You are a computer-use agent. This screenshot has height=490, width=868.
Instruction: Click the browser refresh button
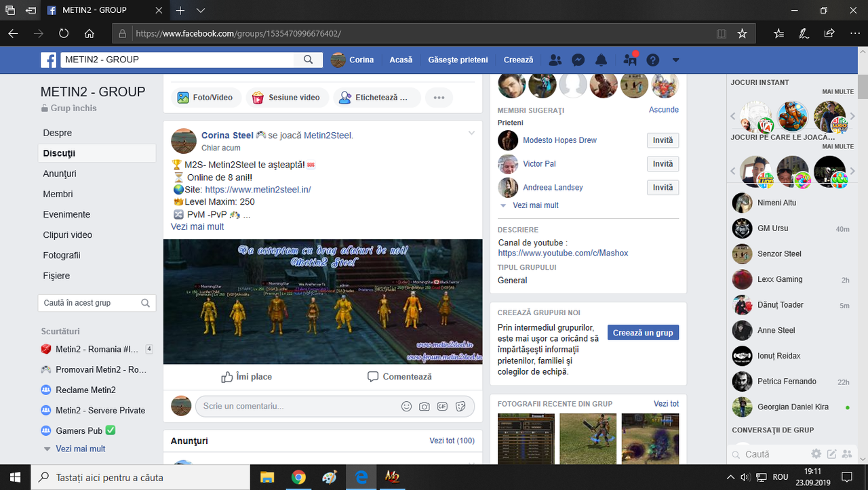pyautogui.click(x=64, y=33)
